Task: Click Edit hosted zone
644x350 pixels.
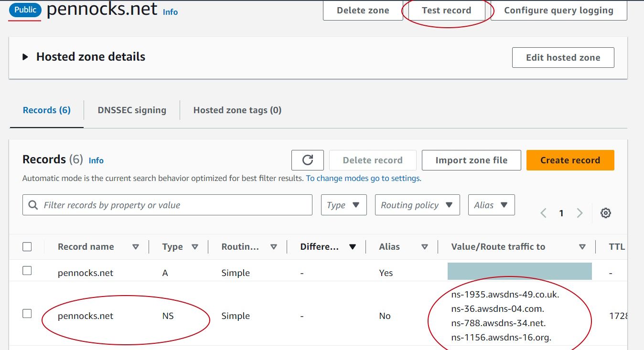Action: 563,57
